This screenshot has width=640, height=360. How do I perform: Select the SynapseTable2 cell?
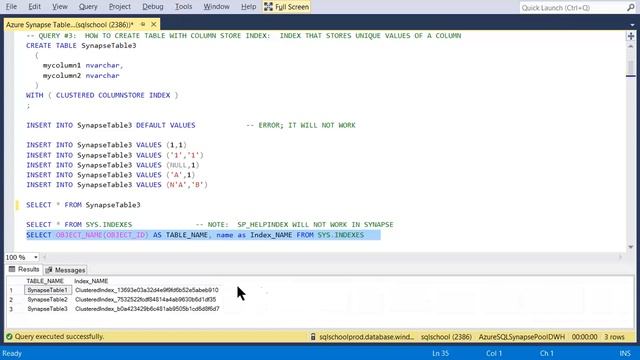48,299
